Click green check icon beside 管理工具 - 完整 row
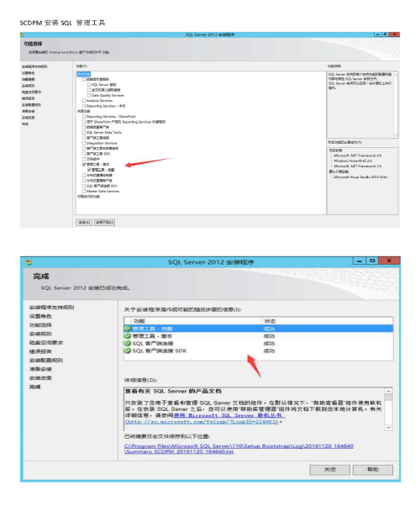Viewport: 420px width, 527px height. 128,329
